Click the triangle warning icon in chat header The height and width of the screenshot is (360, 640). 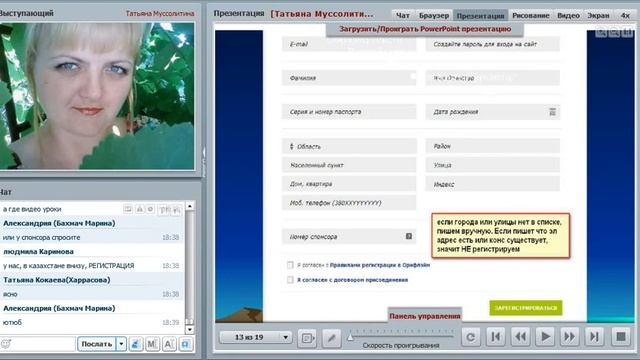(140, 209)
